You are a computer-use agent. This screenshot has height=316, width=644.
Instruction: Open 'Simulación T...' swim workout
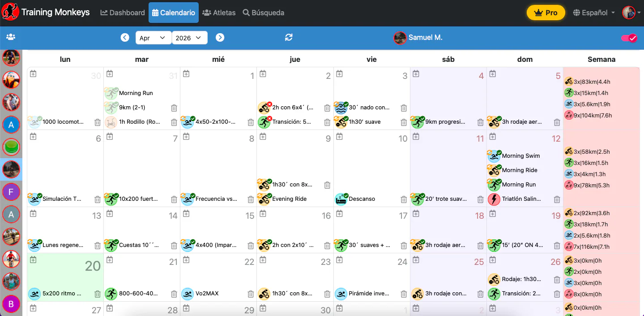click(x=62, y=199)
